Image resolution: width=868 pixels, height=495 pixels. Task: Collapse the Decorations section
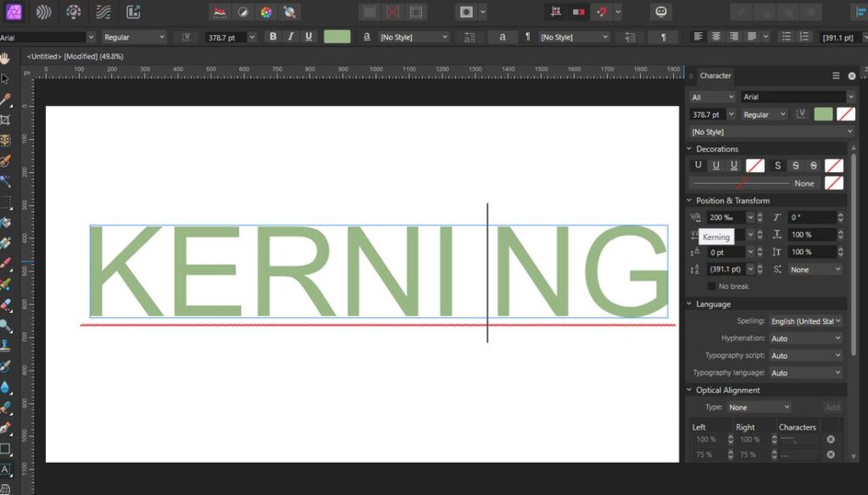point(689,149)
